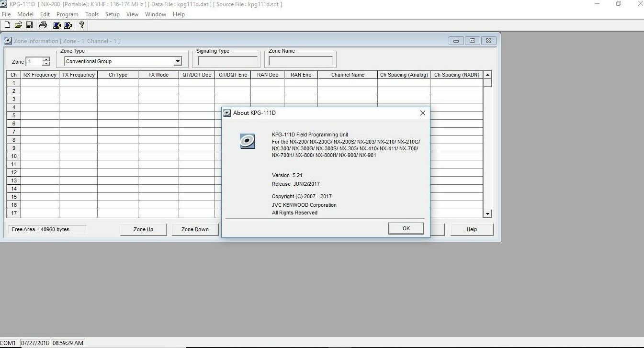Screen dimensions: 644x348
Task: Read data from the transceiver icon
Action: (56, 25)
